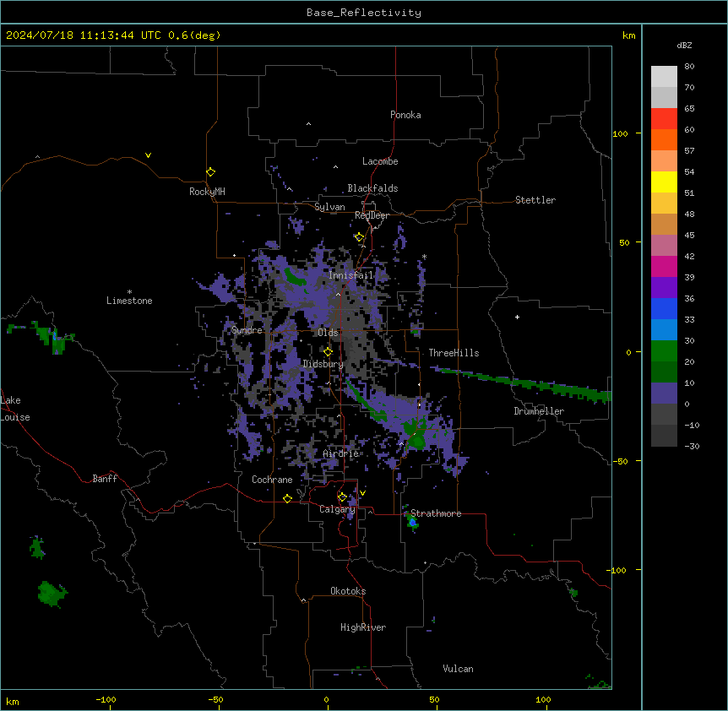This screenshot has width=728, height=711.
Task: Click the 80 value on dBZ scale
Action: click(689, 67)
